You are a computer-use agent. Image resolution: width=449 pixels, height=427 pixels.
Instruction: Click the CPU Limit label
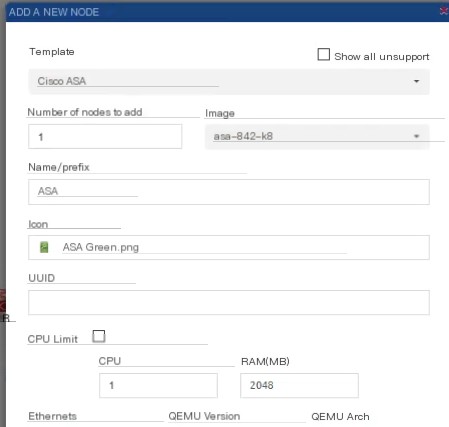pyautogui.click(x=53, y=339)
